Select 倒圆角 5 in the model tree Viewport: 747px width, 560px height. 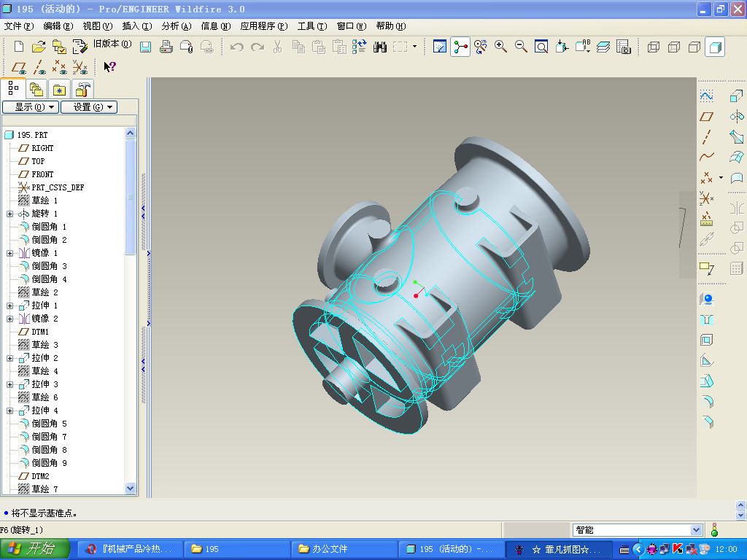click(x=49, y=424)
